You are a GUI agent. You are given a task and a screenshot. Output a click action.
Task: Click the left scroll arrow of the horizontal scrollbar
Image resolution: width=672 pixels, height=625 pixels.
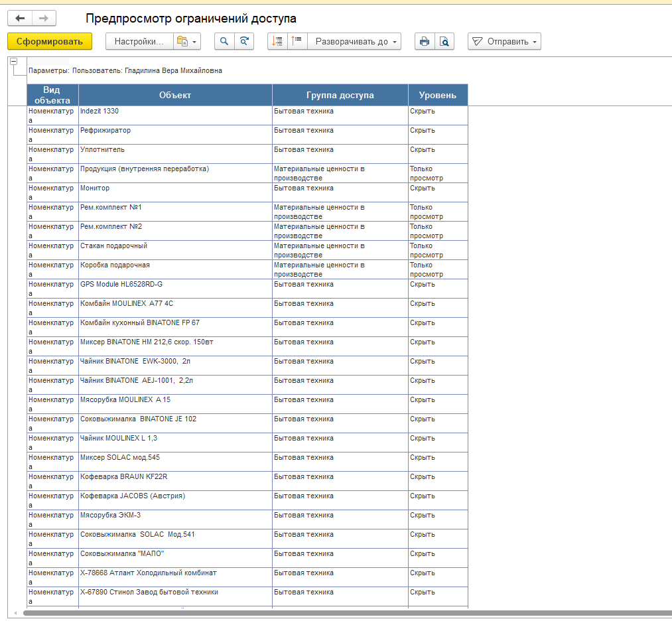point(15,613)
